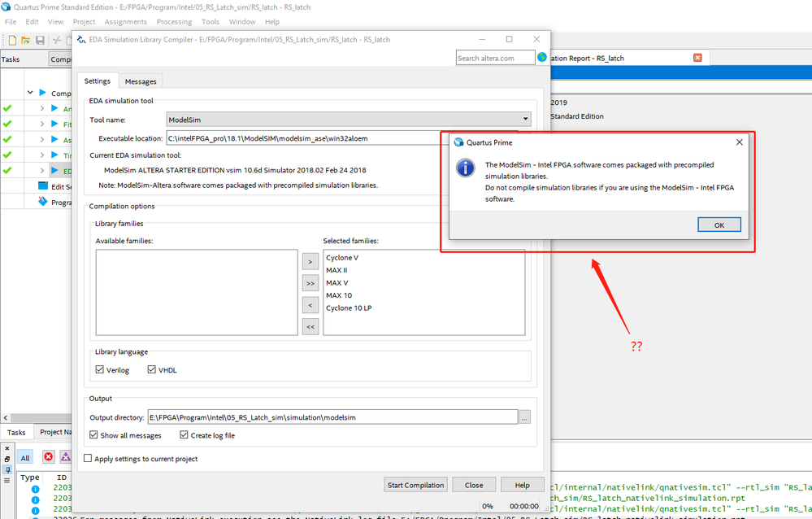Click the pin icon on Messages panel
This screenshot has width=812, height=519.
click(7, 469)
